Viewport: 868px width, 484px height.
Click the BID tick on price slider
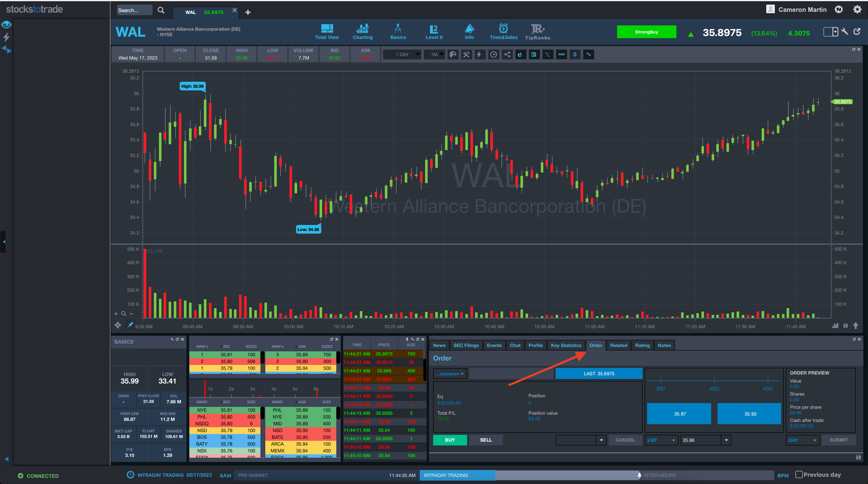[x=661, y=381]
